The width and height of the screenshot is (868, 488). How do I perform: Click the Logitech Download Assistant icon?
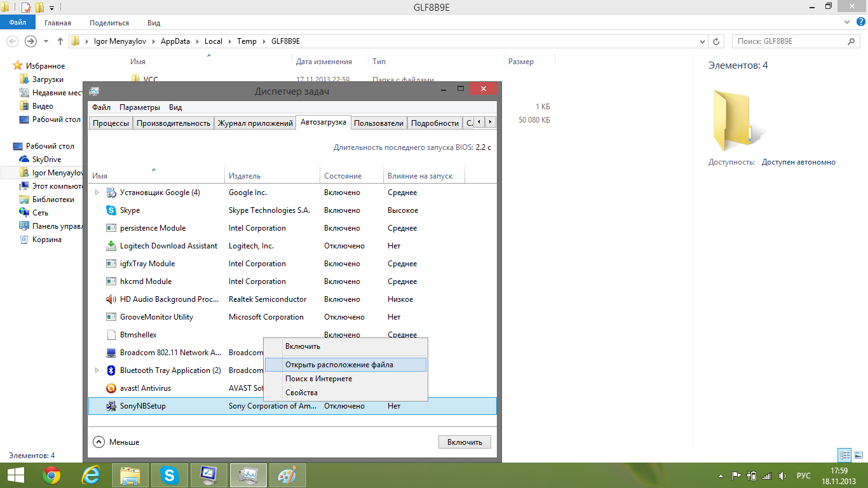coord(111,246)
